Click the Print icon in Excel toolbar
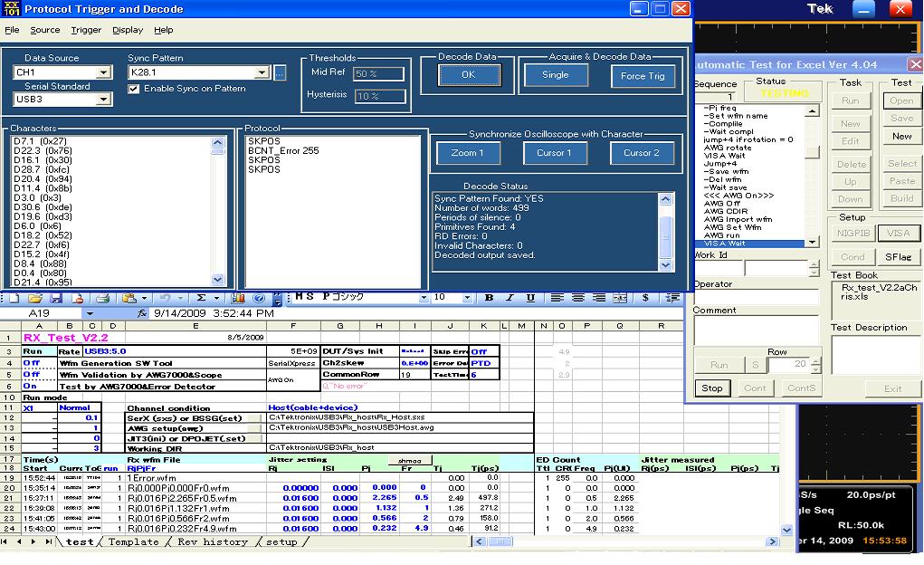 coord(103,299)
